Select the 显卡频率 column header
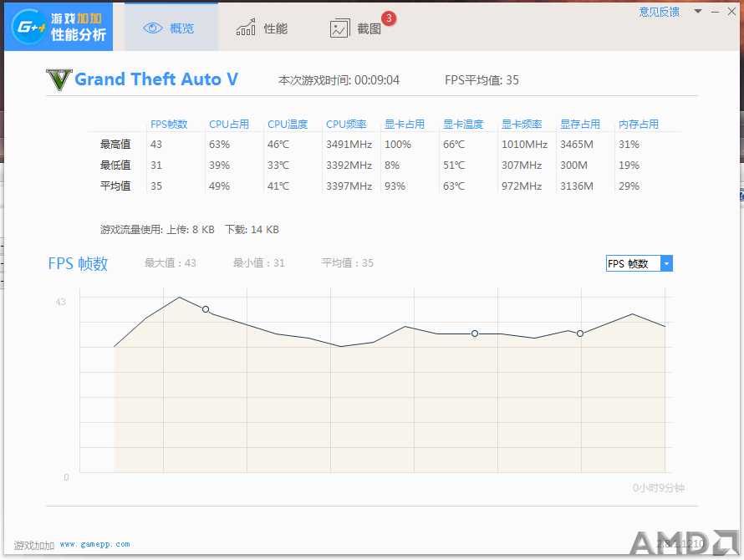This screenshot has width=744, height=560. point(522,125)
